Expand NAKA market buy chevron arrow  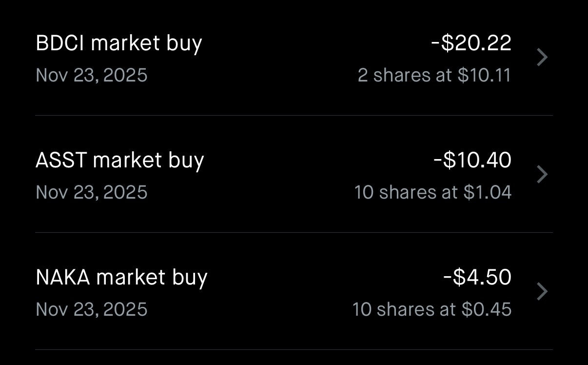(x=542, y=292)
